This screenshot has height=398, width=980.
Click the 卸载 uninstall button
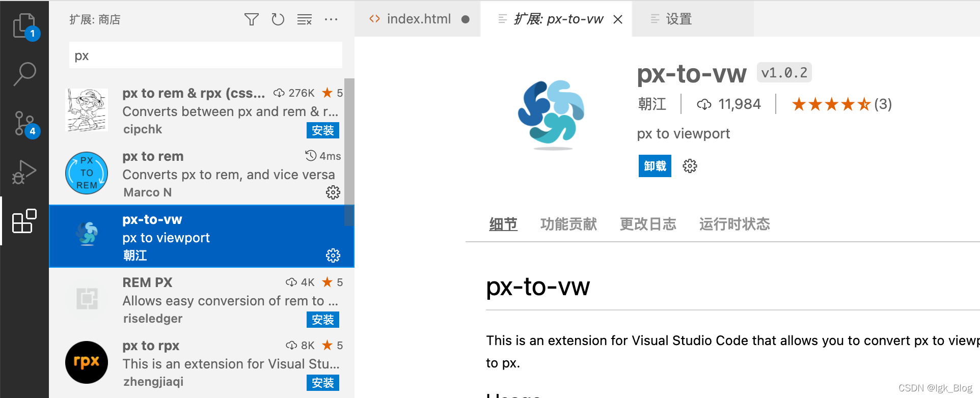[655, 166]
